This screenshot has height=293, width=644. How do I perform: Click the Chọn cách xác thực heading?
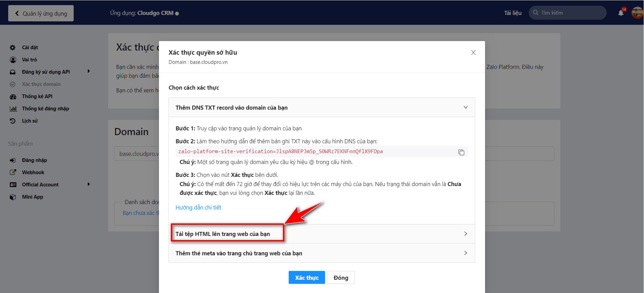(x=194, y=88)
